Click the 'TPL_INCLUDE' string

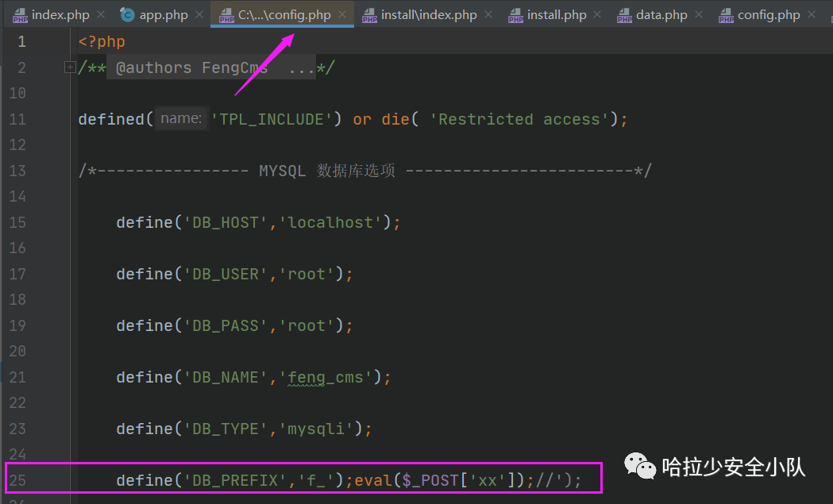click(x=272, y=119)
